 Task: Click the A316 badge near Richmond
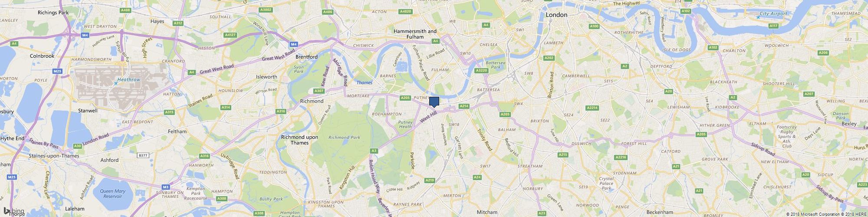[281, 112]
